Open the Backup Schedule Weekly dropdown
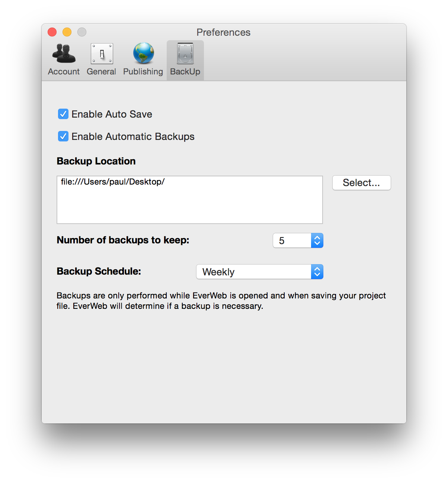448x483 pixels. (260, 272)
